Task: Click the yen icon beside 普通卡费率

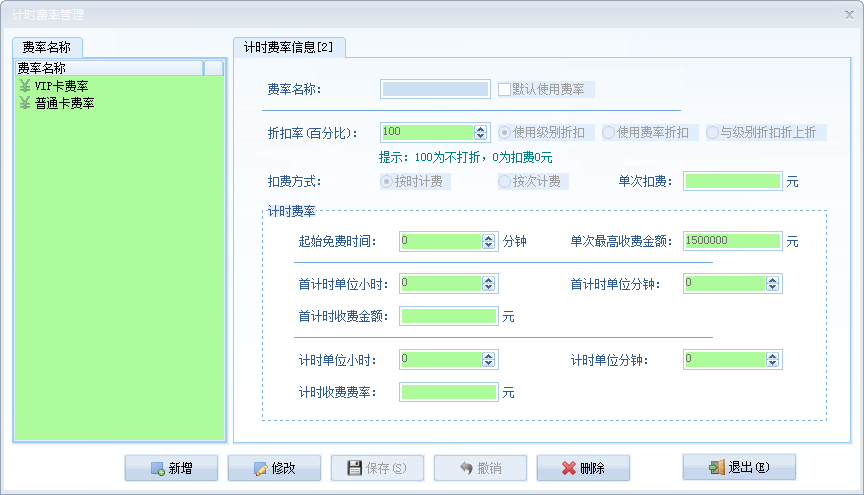Action: 25,103
